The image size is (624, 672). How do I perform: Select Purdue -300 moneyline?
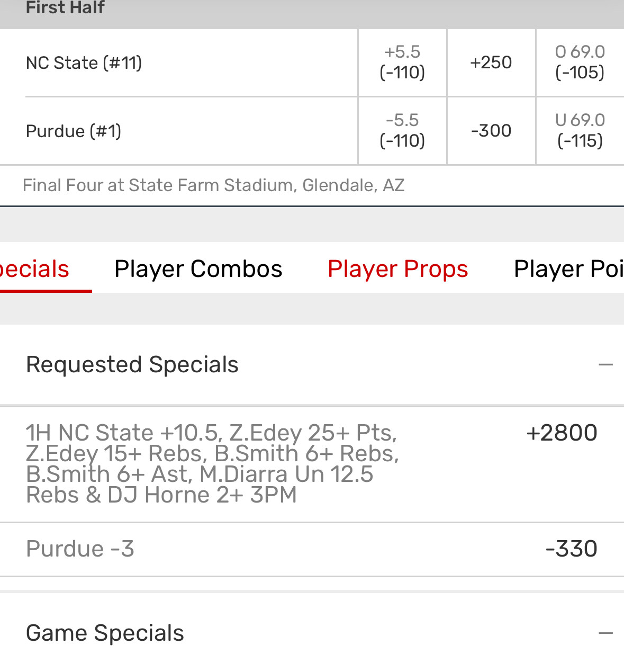[x=491, y=131]
